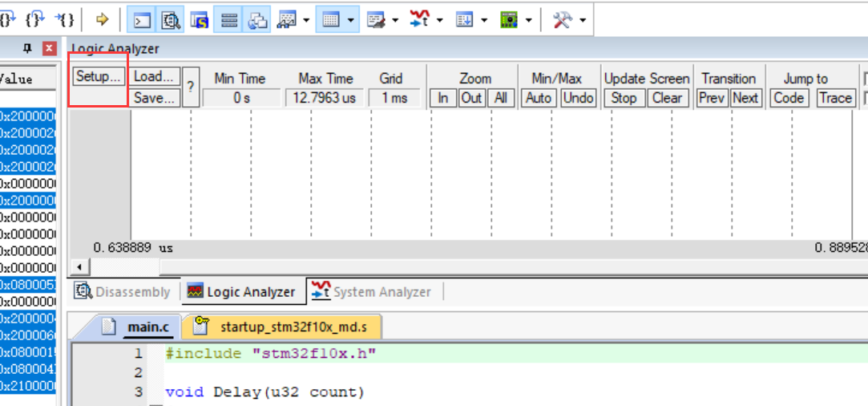
Task: Open Memory Windows dropdown arrow
Action: 351,21
